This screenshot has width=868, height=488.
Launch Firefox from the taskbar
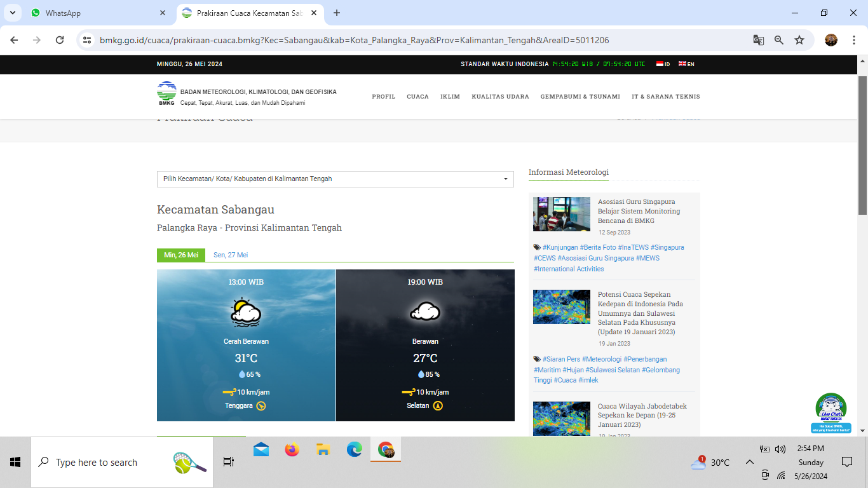292,450
